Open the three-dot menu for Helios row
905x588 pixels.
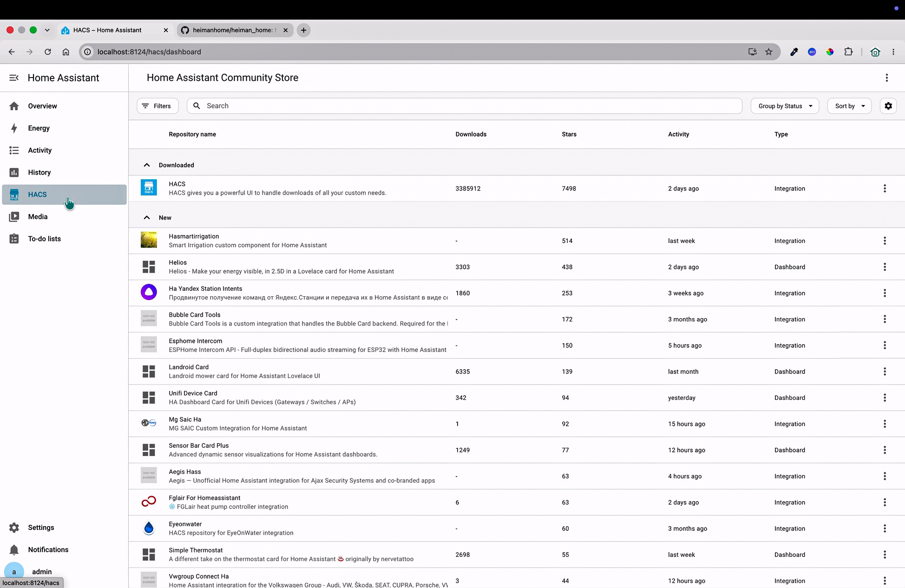point(885,267)
